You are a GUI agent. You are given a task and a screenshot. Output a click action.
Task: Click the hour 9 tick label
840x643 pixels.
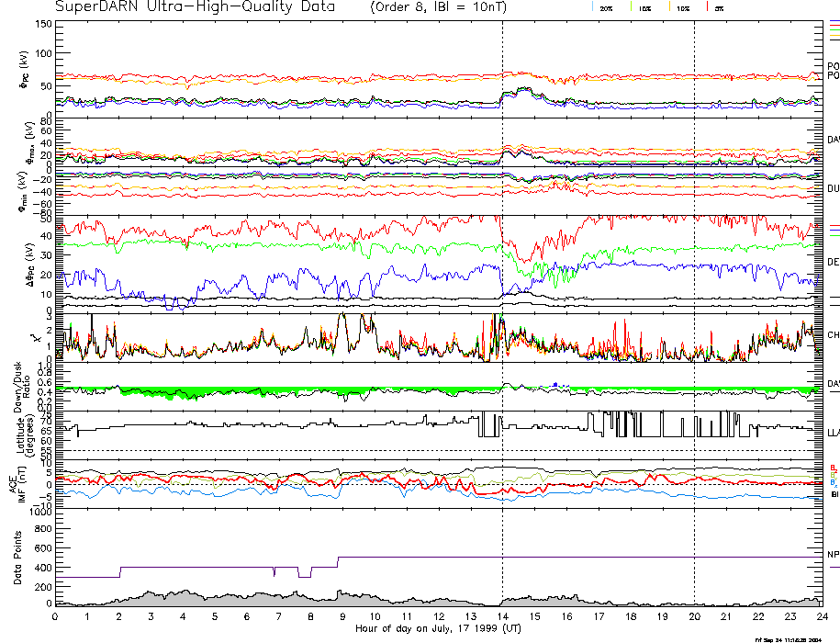click(342, 617)
